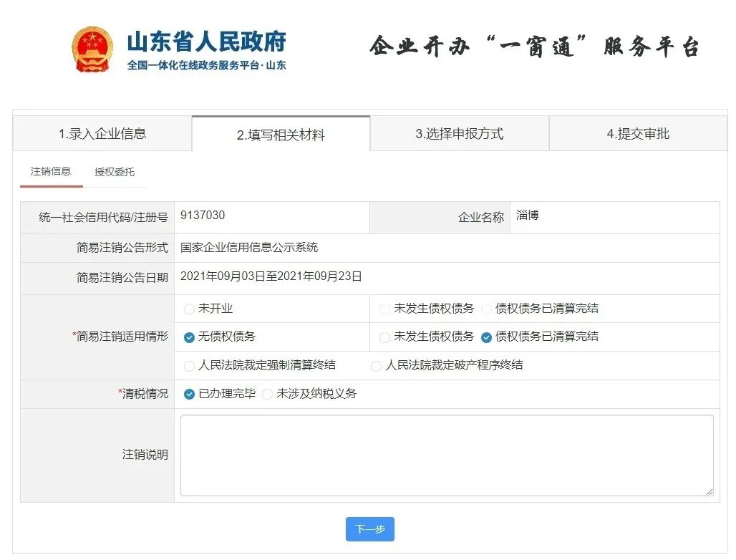Click the national emblem logo icon
Viewport: 736px width, 560px height.
[x=92, y=49]
